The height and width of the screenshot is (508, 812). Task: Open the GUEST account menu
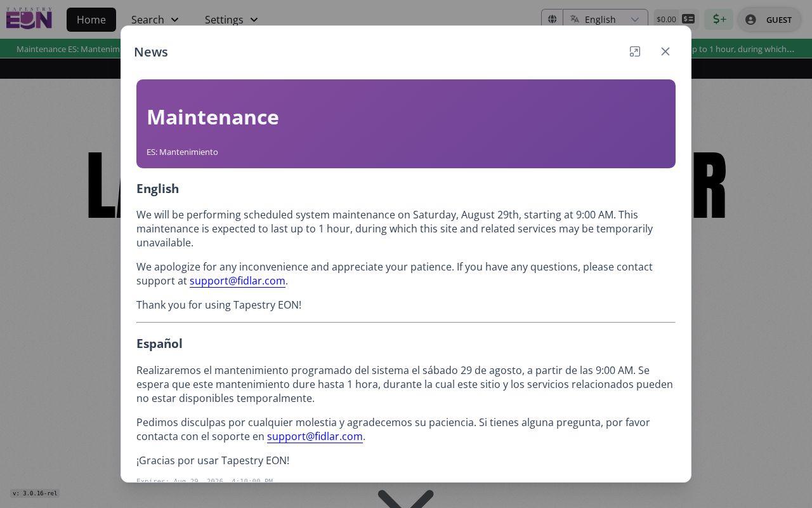[x=768, y=20]
